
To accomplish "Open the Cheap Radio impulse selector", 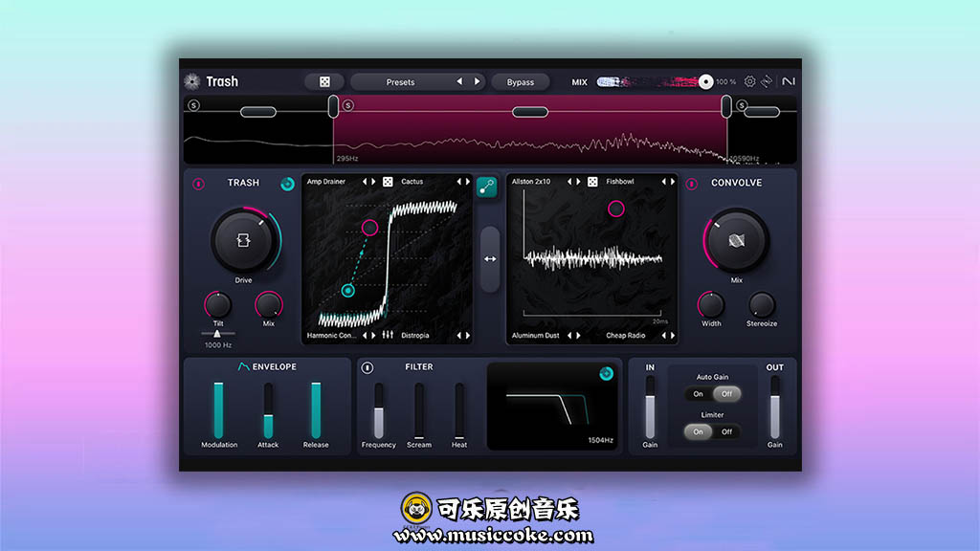I will pyautogui.click(x=626, y=336).
